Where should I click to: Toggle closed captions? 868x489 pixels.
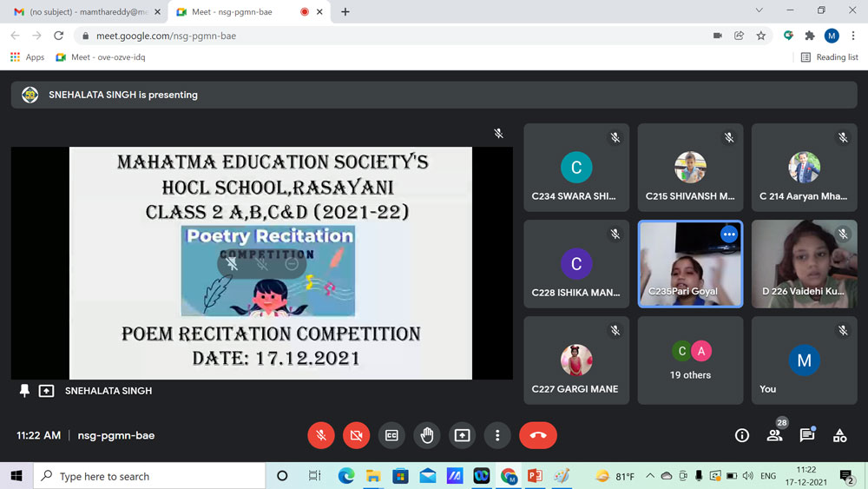tap(391, 435)
